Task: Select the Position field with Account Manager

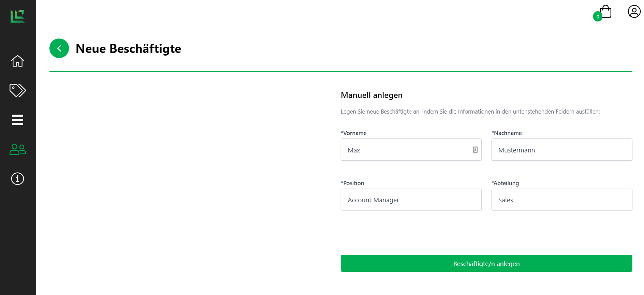Action: coord(411,200)
